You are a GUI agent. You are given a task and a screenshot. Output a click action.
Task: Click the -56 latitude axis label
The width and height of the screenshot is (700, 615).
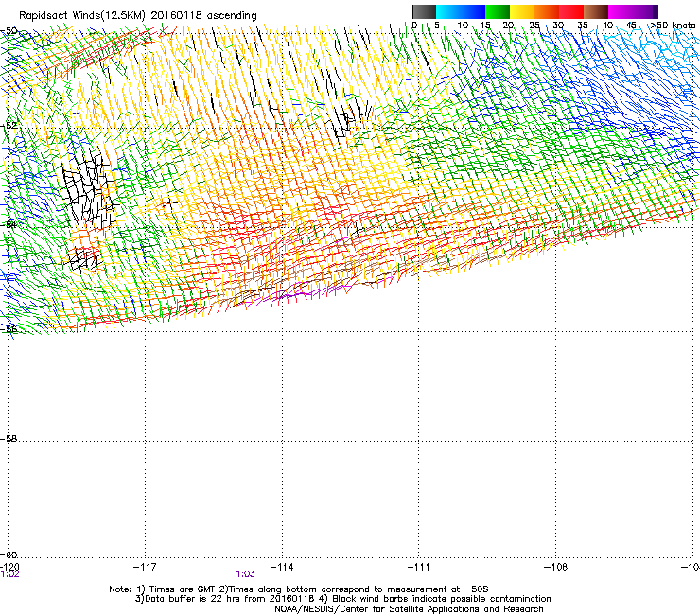point(9,329)
